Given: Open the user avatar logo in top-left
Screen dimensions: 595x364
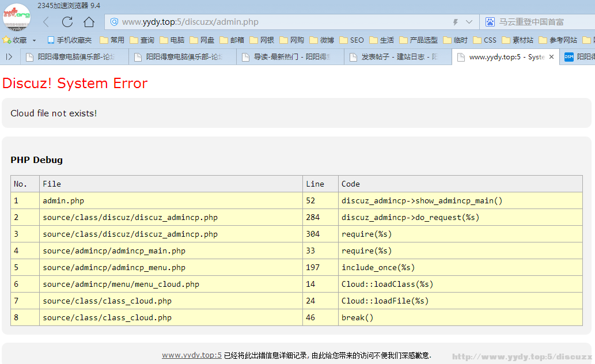Looking at the screenshot, I should click(16, 17).
